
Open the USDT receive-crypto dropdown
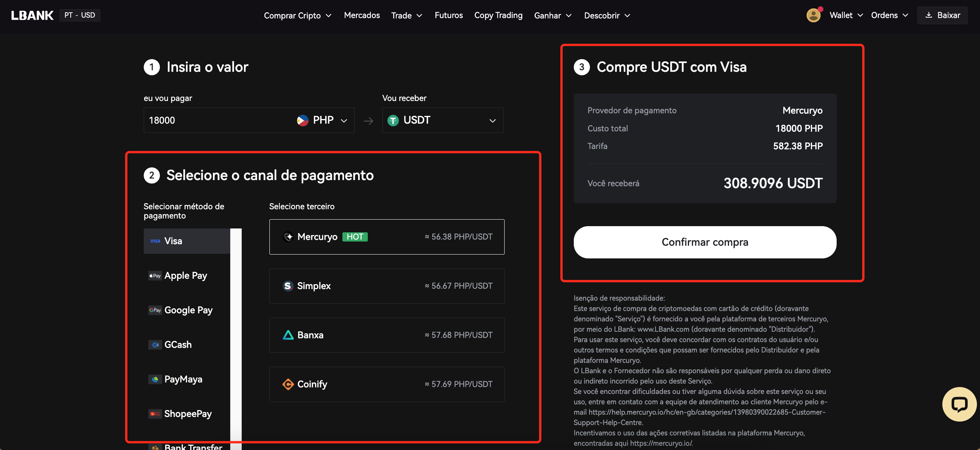(443, 121)
